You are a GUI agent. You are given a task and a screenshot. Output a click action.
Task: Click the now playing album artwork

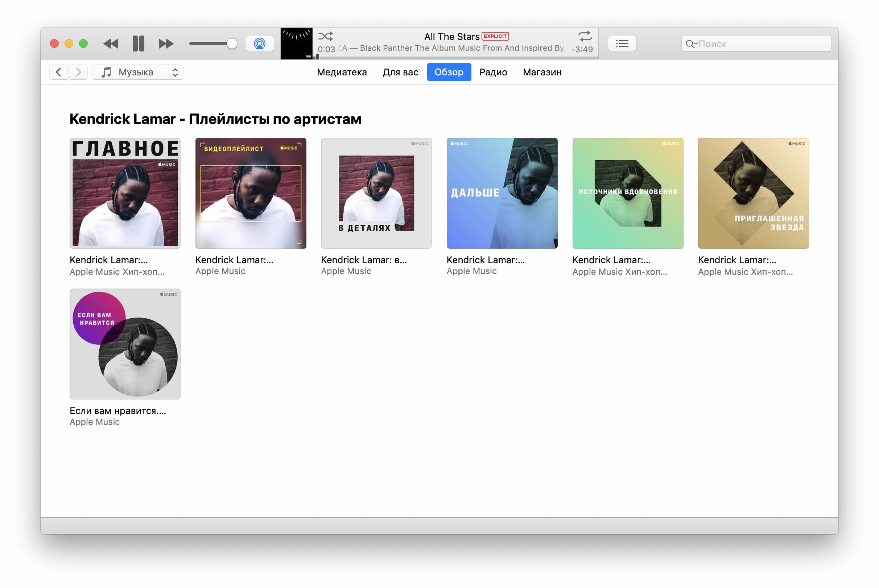[x=296, y=44]
